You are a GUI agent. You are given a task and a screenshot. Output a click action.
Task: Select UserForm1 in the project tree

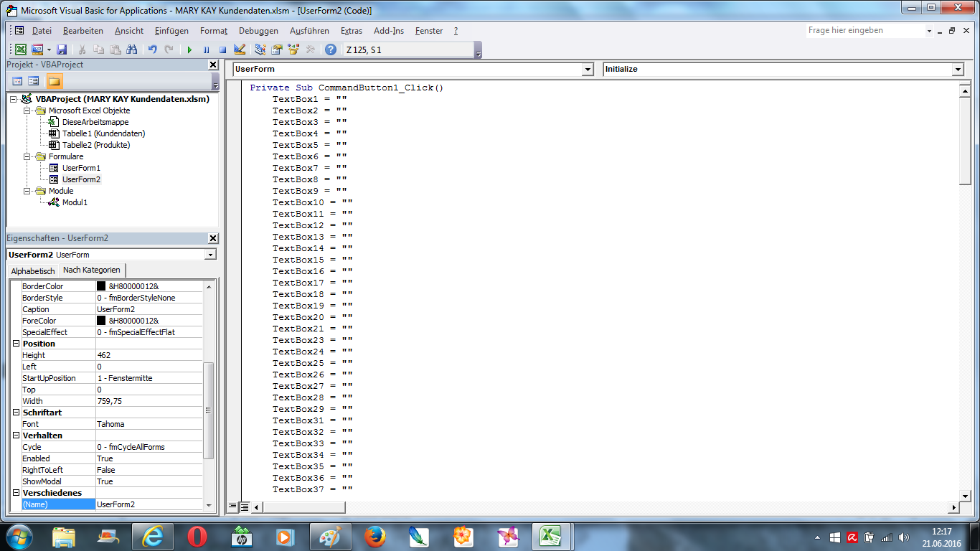click(x=81, y=168)
